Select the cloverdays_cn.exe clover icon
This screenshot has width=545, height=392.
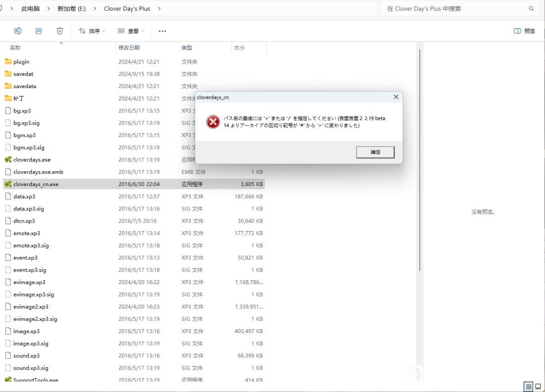pyautogui.click(x=8, y=184)
